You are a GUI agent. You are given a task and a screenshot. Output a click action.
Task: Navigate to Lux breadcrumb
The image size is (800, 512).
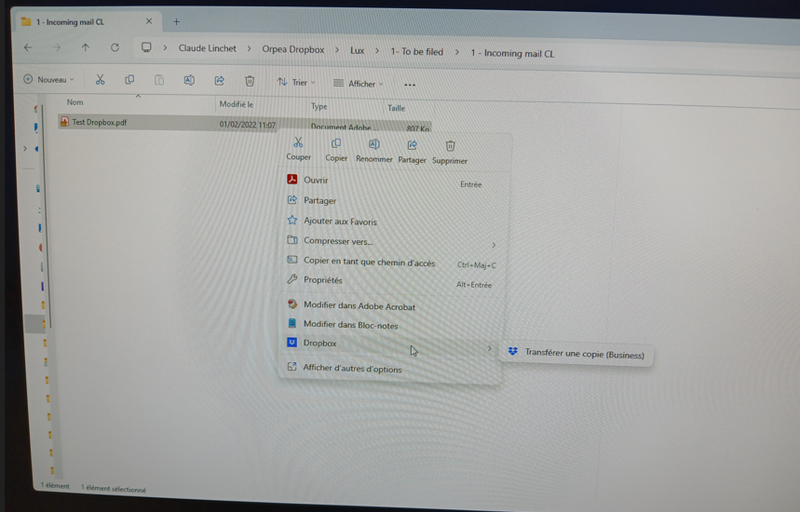tap(357, 50)
